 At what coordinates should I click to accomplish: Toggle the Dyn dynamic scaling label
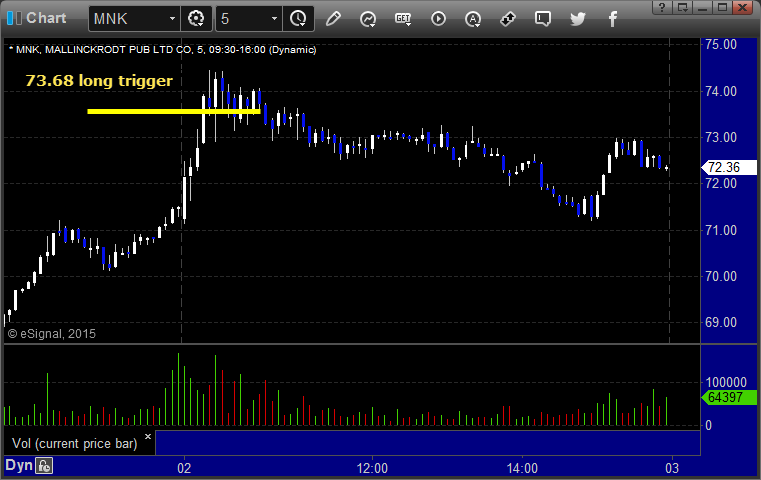point(19,465)
